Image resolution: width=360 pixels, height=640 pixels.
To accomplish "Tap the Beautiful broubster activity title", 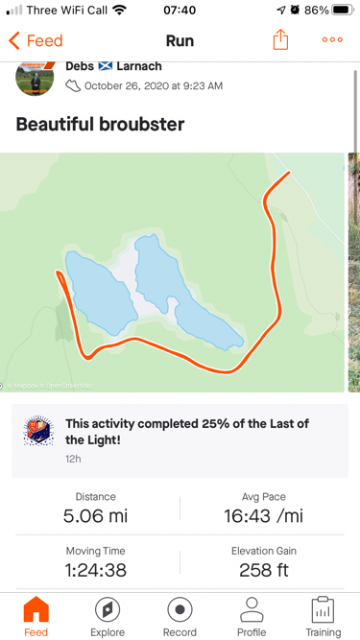I will tap(100, 124).
